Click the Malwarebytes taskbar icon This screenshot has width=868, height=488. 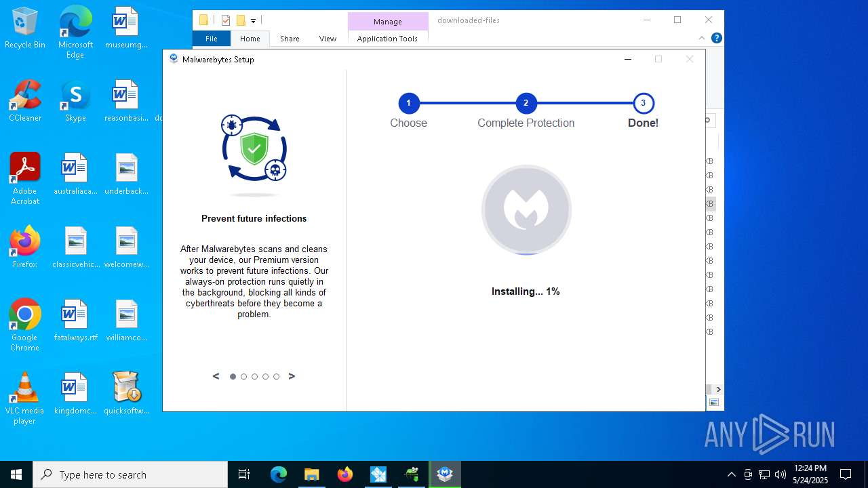coord(445,474)
